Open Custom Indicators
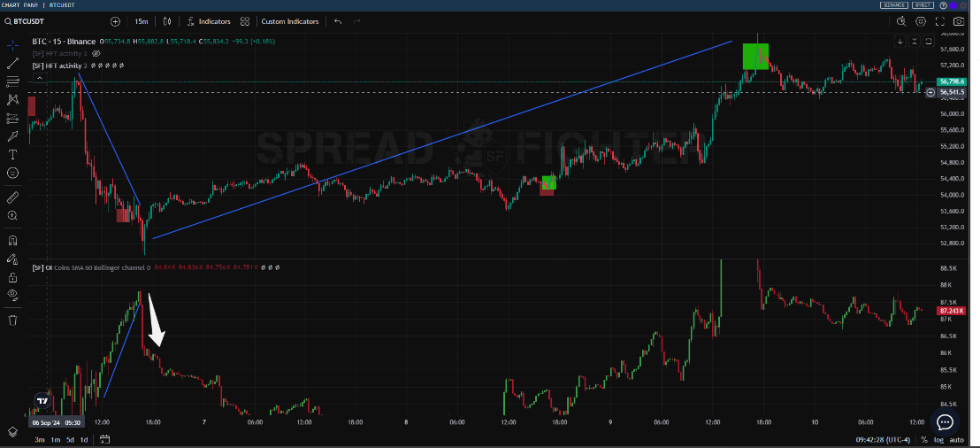The image size is (980, 448). pyautogui.click(x=290, y=21)
